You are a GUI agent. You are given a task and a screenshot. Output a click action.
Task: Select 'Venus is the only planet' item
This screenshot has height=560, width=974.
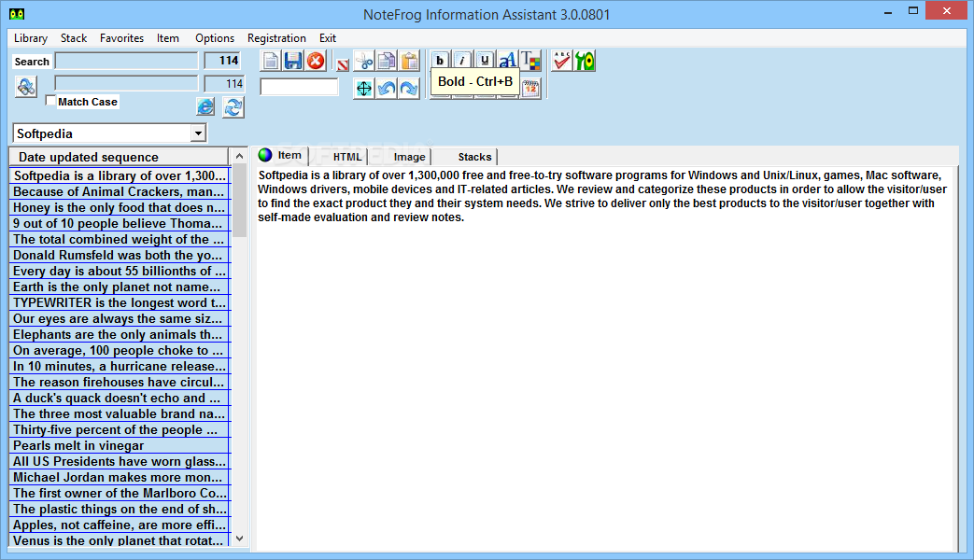point(120,540)
